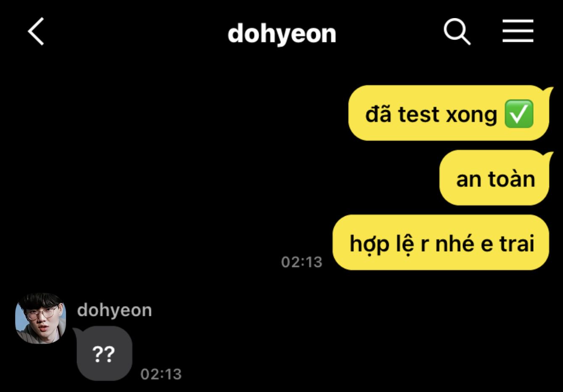Screen dimensions: 563x392
Task: Open search in the dohyeon chat
Action: click(x=457, y=32)
